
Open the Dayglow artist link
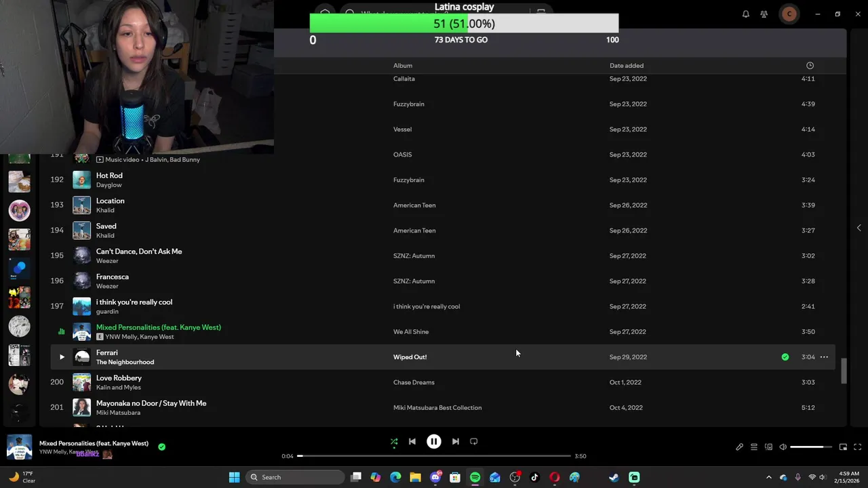point(108,185)
